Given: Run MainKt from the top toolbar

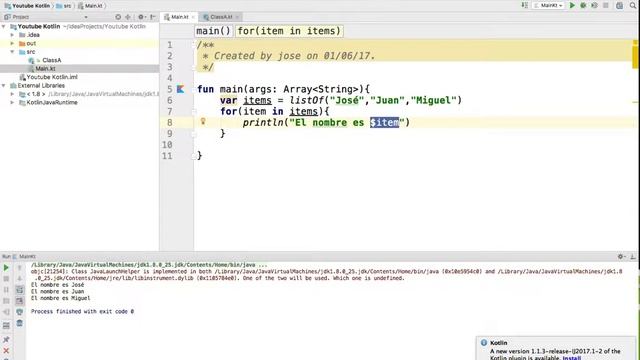Looking at the screenshot, I should [572, 5].
